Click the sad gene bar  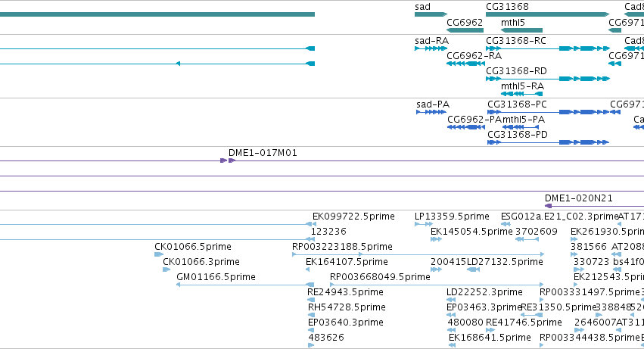tap(431, 14)
